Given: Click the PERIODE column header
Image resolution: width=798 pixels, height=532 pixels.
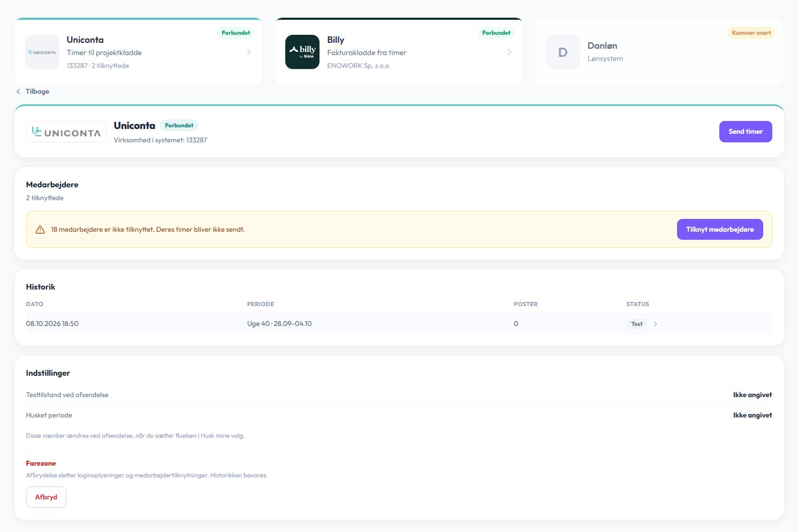Looking at the screenshot, I should point(261,304).
